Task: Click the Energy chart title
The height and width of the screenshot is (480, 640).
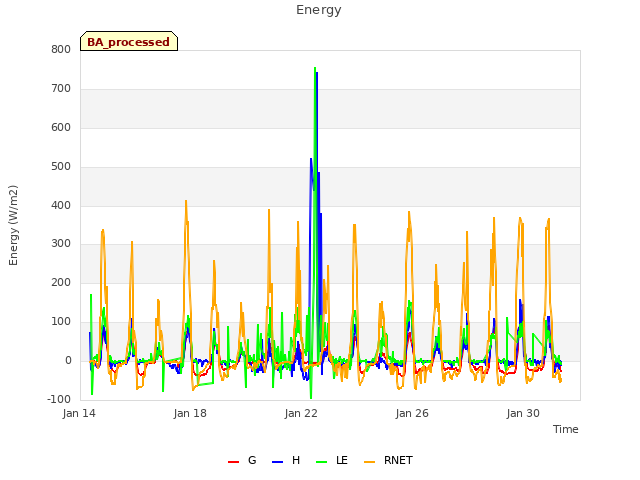Action: click(x=319, y=10)
